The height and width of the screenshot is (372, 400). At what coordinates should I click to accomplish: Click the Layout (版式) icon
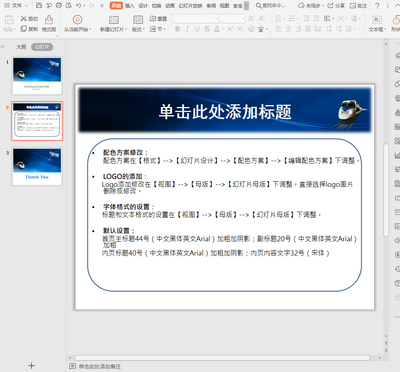pyautogui.click(x=138, y=20)
